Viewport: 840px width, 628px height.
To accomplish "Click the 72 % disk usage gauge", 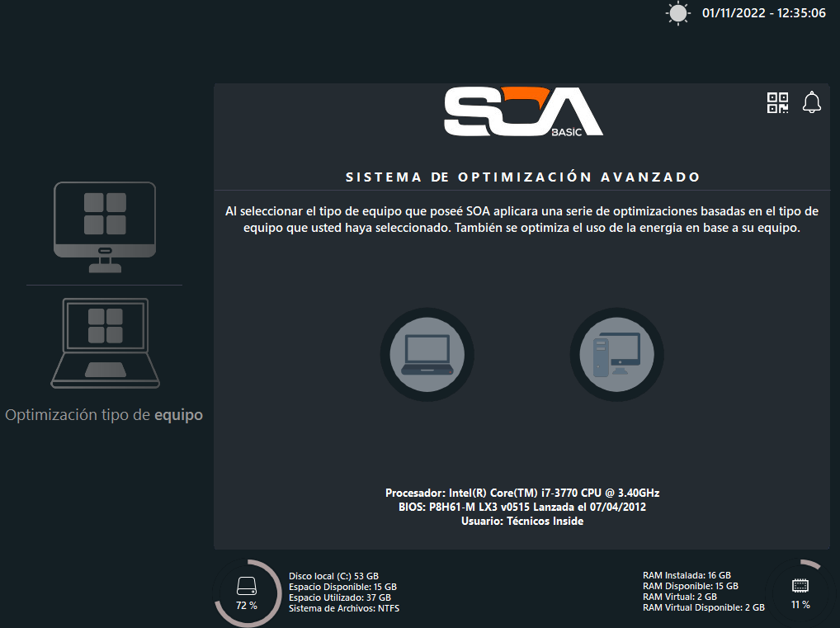I will click(x=248, y=593).
